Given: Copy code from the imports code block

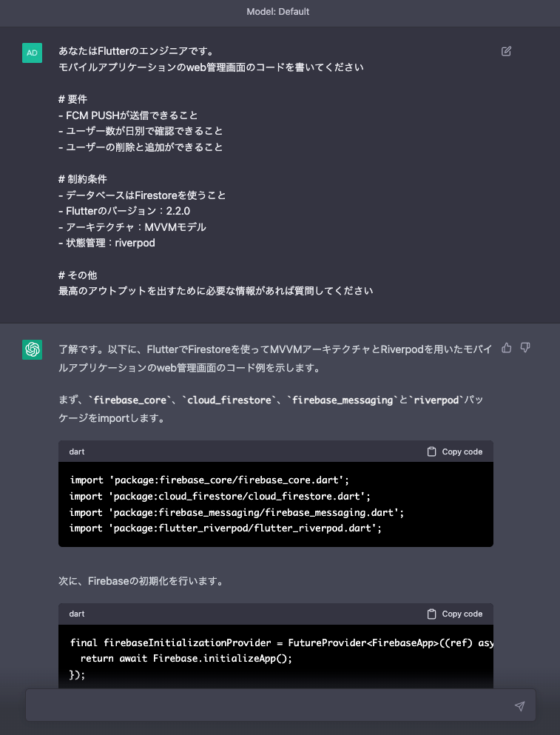Looking at the screenshot, I should tap(455, 452).
